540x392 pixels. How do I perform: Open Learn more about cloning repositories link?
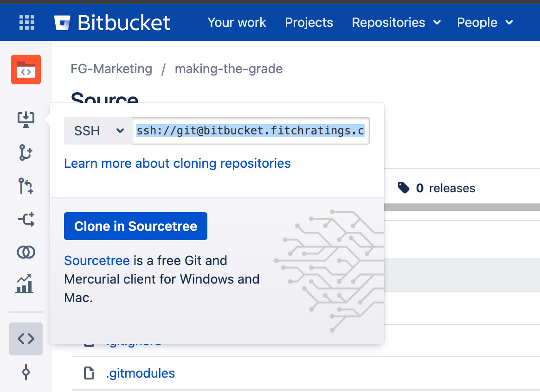click(177, 163)
